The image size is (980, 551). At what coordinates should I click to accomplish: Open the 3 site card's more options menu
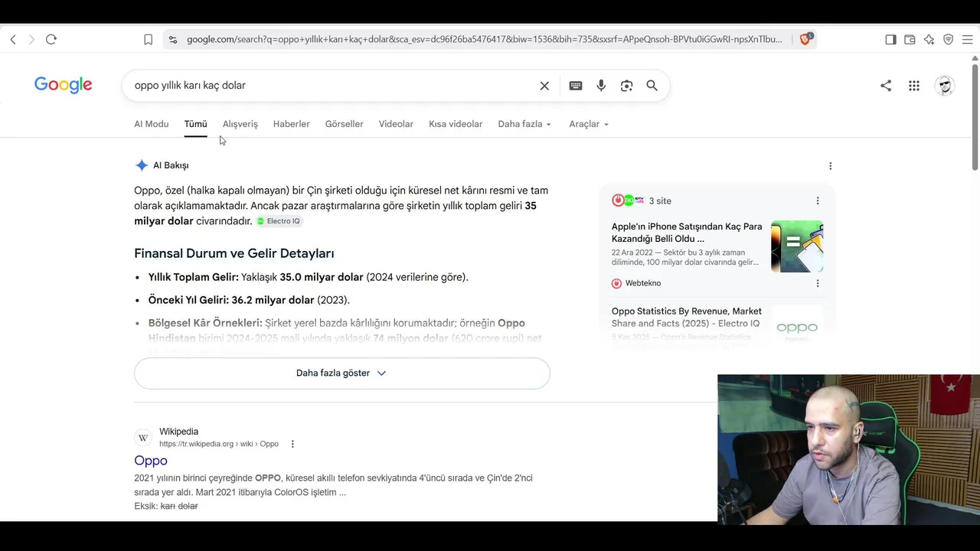818,201
